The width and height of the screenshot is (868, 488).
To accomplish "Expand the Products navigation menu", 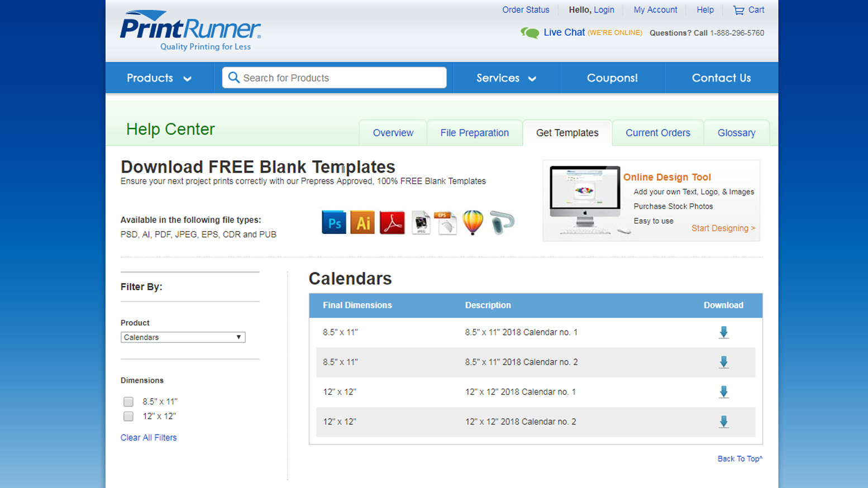I will [159, 78].
